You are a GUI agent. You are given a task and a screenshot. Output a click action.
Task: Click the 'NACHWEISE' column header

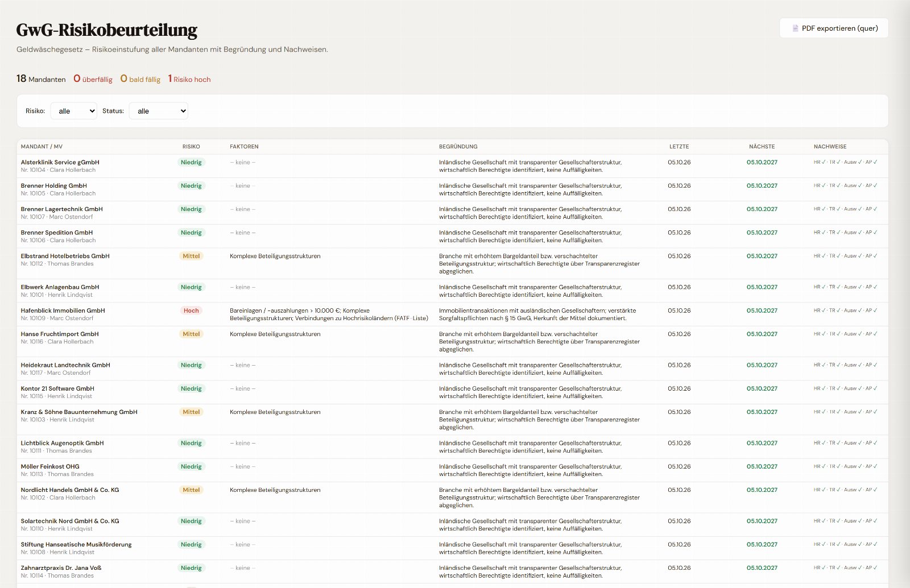830,147
